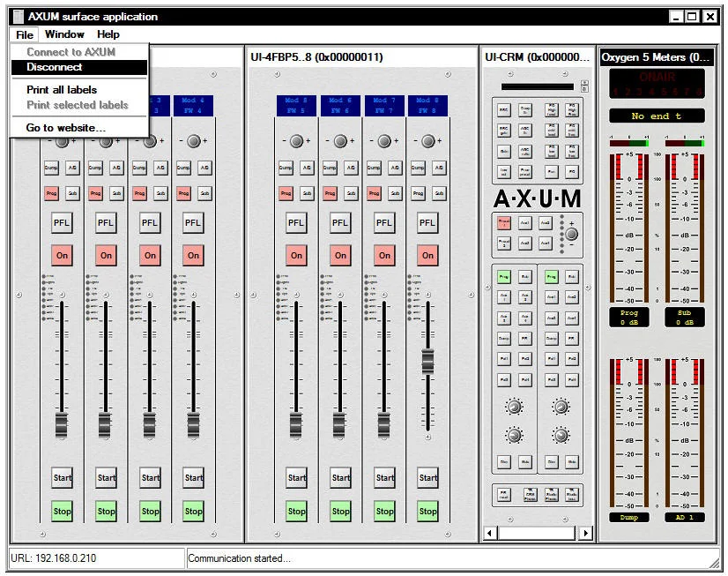Toggle Prog routing on Mod 5 strip
This screenshot has height=576, width=728.
point(286,193)
